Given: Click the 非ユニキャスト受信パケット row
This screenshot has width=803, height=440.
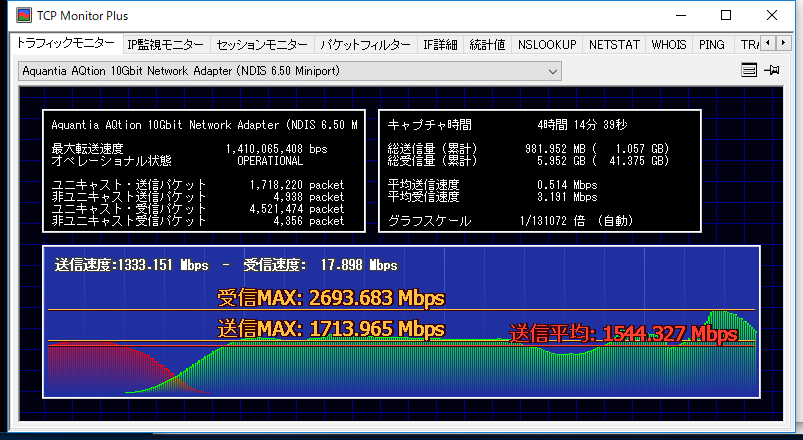Looking at the screenshot, I should click(x=198, y=221).
